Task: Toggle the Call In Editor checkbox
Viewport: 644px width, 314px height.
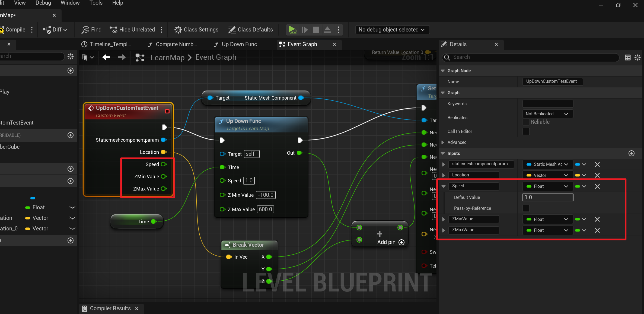Action: tap(526, 131)
